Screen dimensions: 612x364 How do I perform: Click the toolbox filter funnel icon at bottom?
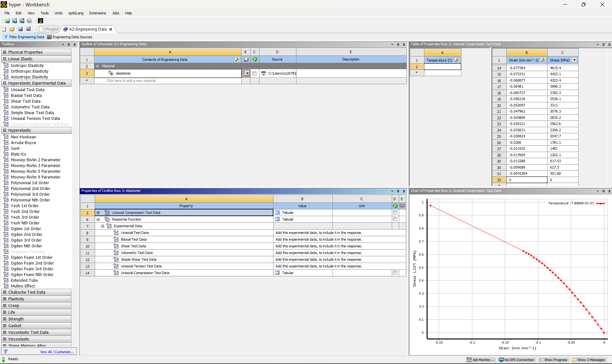tap(5, 352)
